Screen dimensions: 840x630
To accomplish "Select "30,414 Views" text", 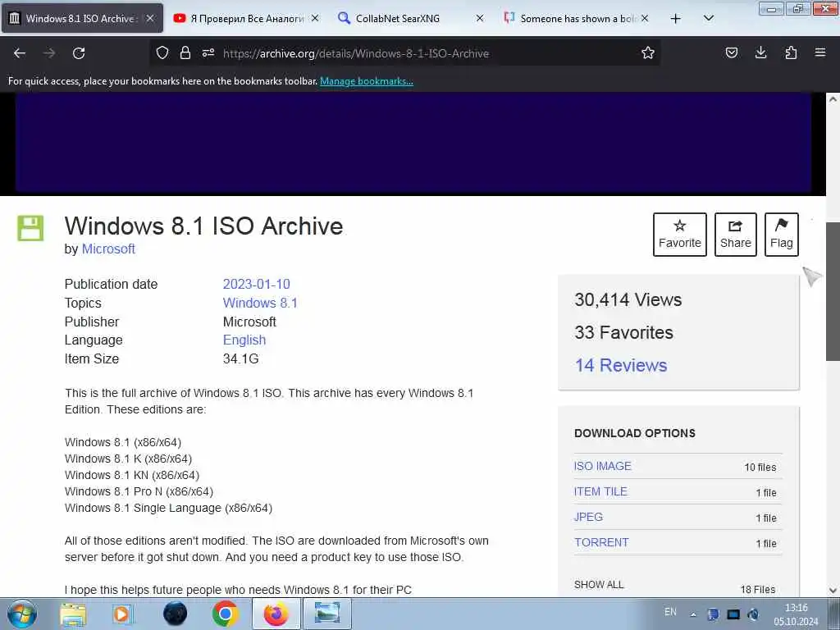I will pos(628,299).
